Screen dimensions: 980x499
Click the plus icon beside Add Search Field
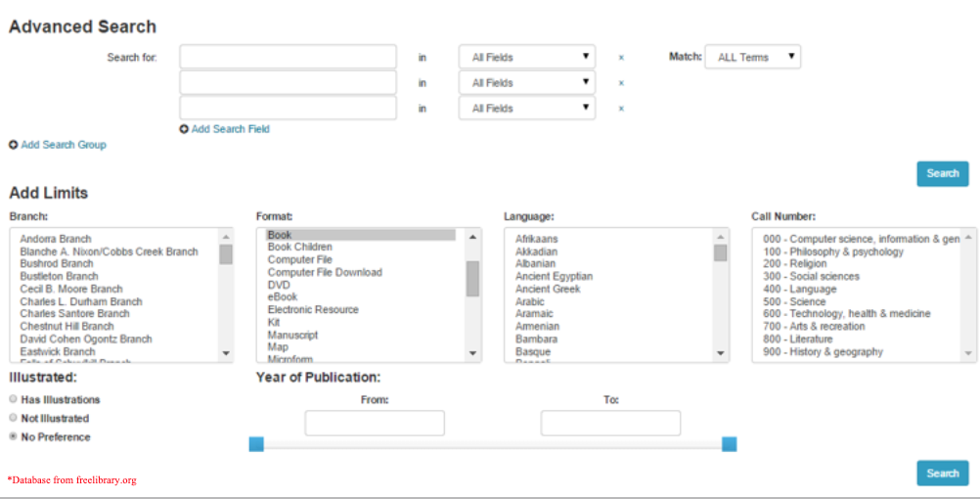tap(184, 129)
